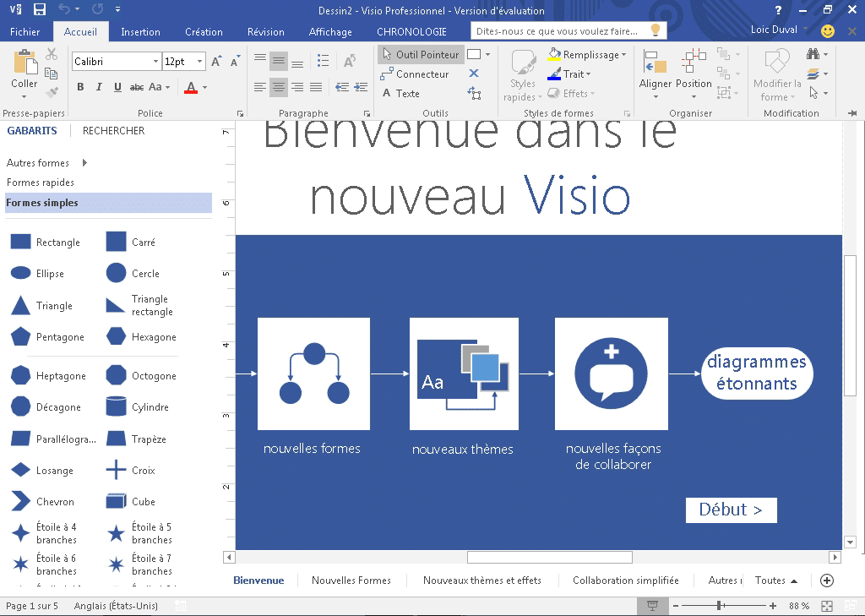This screenshot has width=865, height=616.
Task: Increase font size with the A-up icon
Action: pyautogui.click(x=217, y=61)
